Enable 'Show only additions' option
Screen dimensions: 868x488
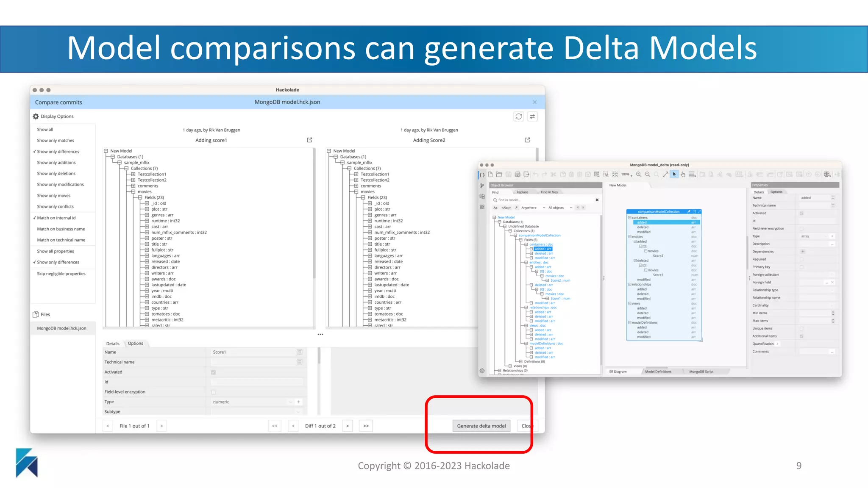56,163
